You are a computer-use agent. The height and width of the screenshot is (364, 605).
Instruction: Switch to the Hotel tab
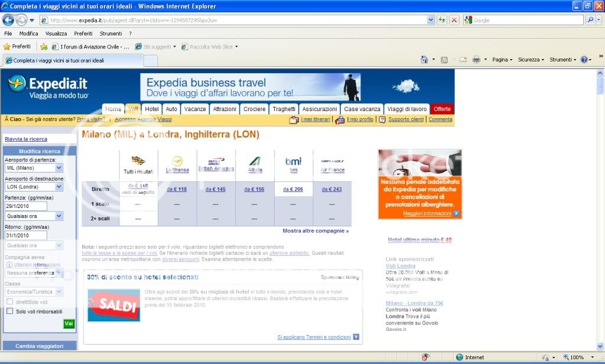pyautogui.click(x=152, y=109)
